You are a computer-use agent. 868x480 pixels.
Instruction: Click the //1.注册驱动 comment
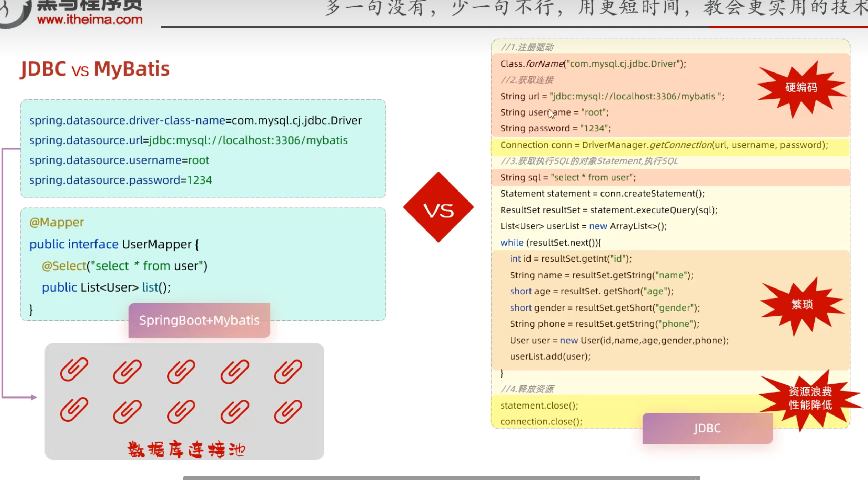point(527,47)
